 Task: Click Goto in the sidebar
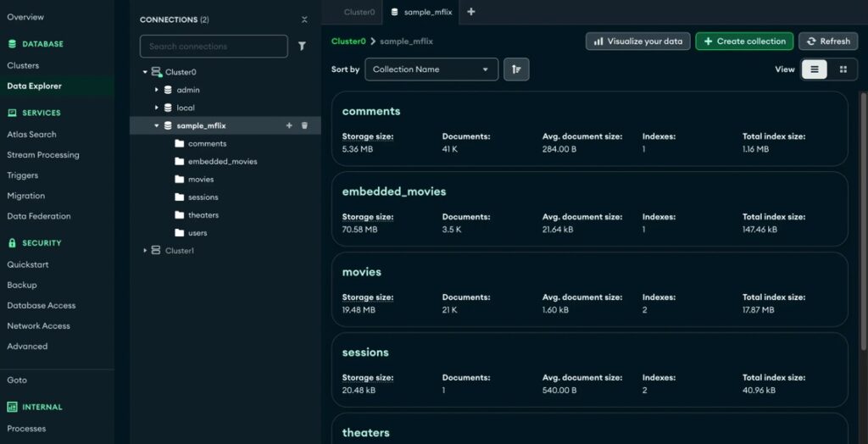coord(17,380)
